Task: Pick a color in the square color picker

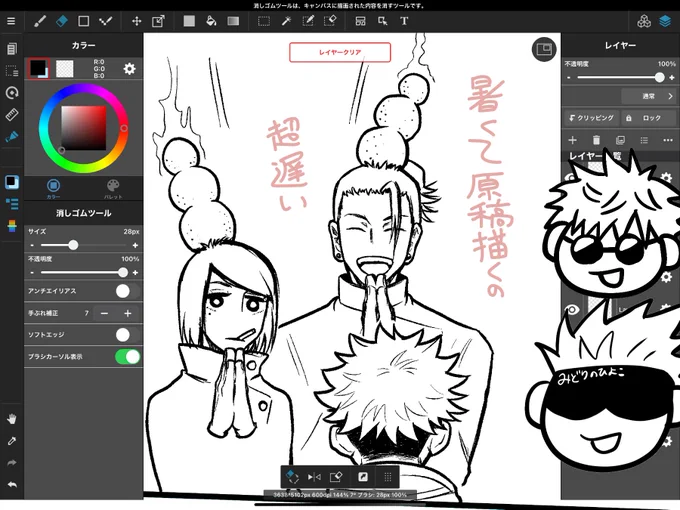Action: pyautogui.click(x=83, y=128)
